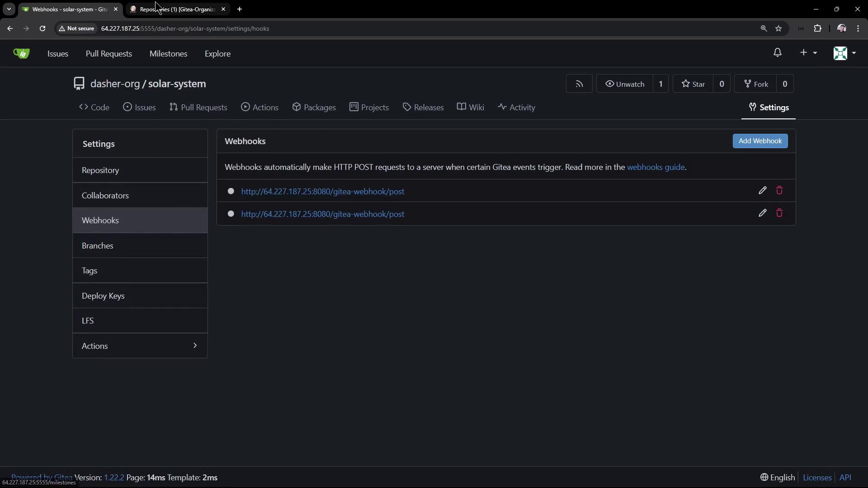The image size is (868, 488).
Task: Delete the second webhook via trash icon
Action: coord(779,213)
